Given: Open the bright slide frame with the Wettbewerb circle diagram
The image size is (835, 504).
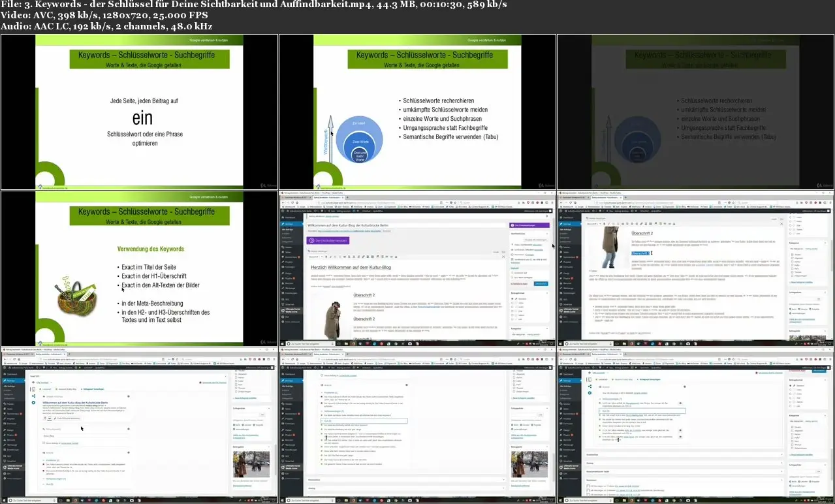Looking at the screenshot, I should pos(417,112).
